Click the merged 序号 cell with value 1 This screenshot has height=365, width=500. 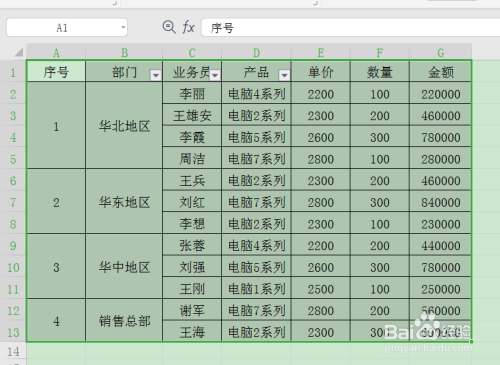56,126
